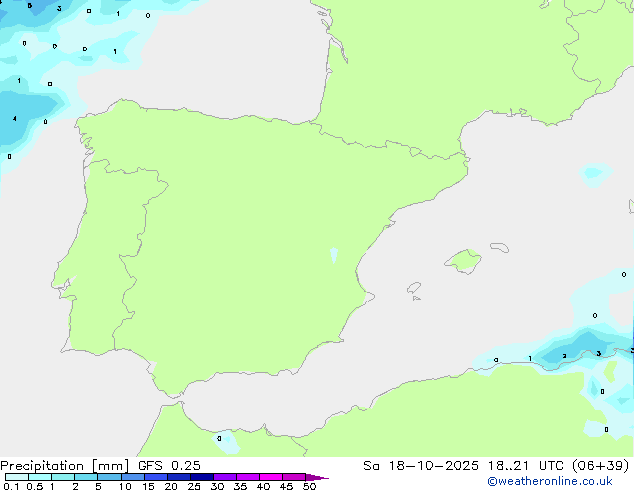
Task: Pick the legend swatch between 0.5 and 1
Action: point(40,477)
